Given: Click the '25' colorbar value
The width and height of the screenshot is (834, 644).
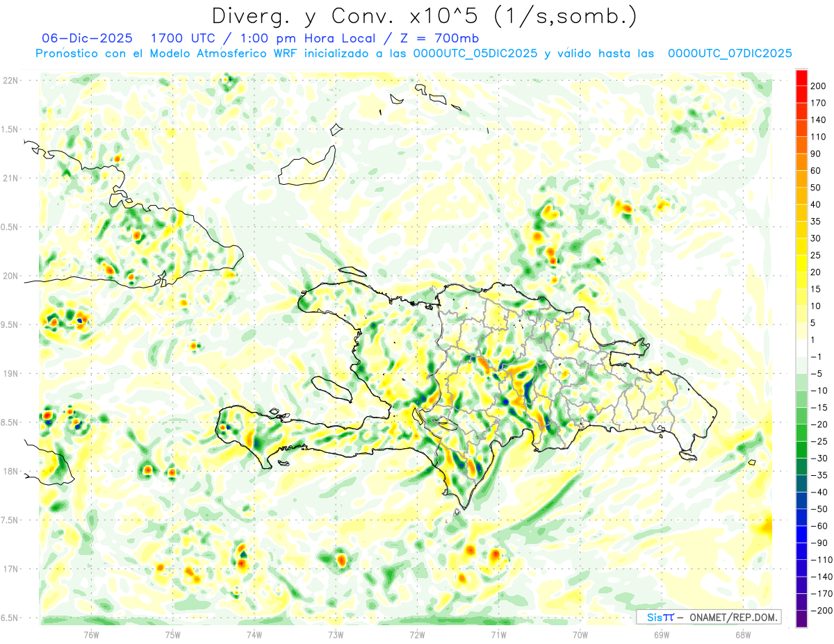Looking at the screenshot, I should [x=817, y=255].
